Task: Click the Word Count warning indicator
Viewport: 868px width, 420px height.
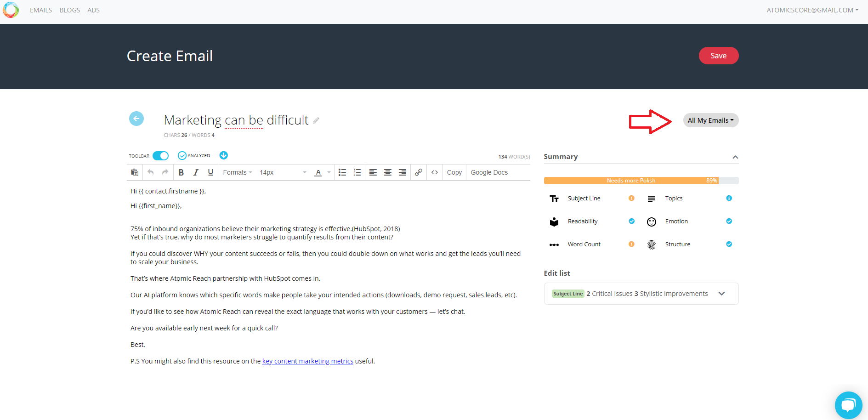Action: (x=631, y=244)
